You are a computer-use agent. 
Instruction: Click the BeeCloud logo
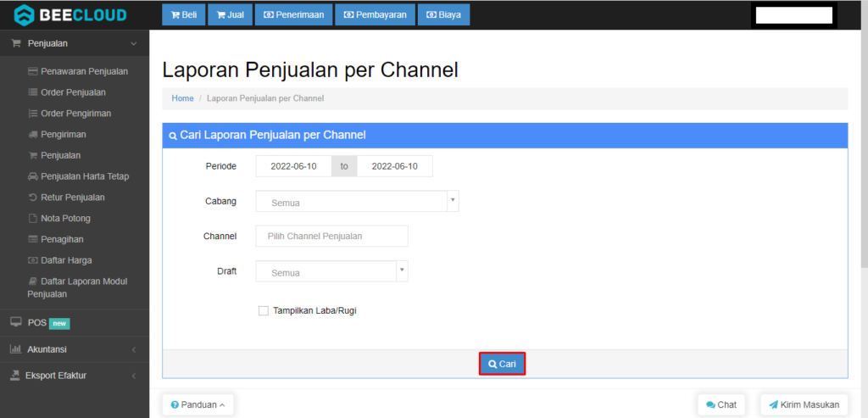click(70, 15)
